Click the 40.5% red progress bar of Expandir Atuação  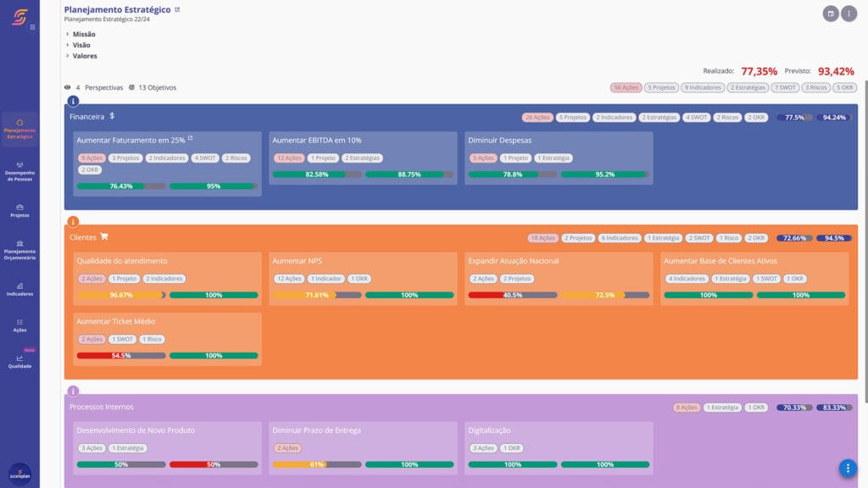pos(513,295)
